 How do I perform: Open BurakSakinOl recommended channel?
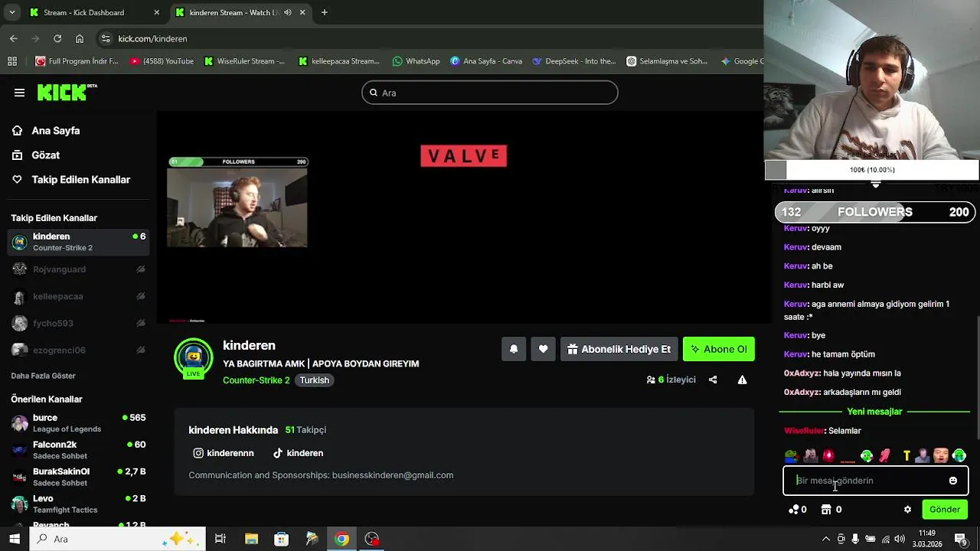click(78, 477)
